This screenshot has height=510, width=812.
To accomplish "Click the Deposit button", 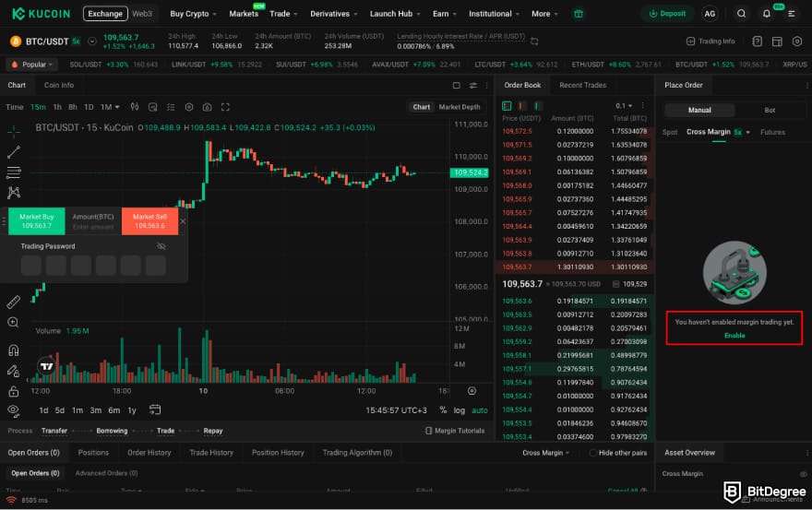I will tap(667, 14).
